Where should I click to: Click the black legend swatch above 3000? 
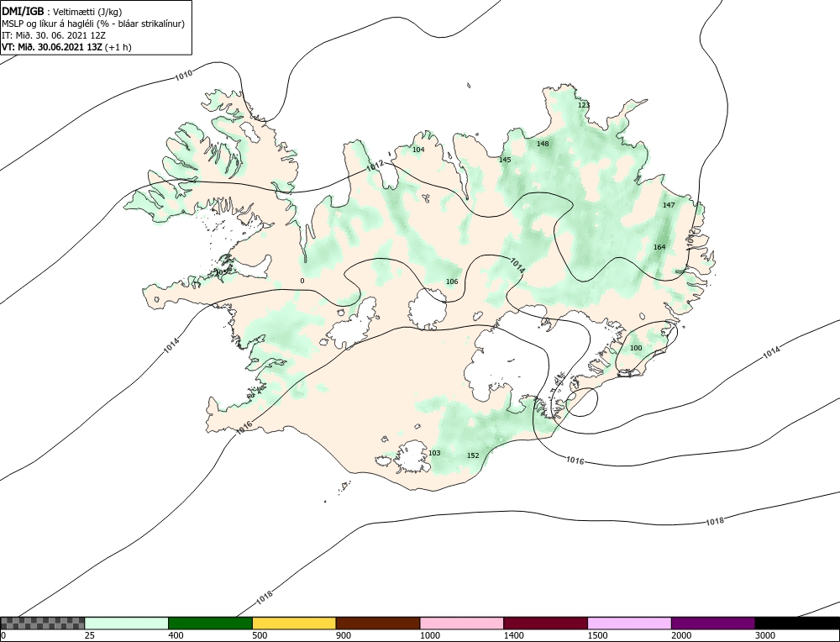[797, 624]
